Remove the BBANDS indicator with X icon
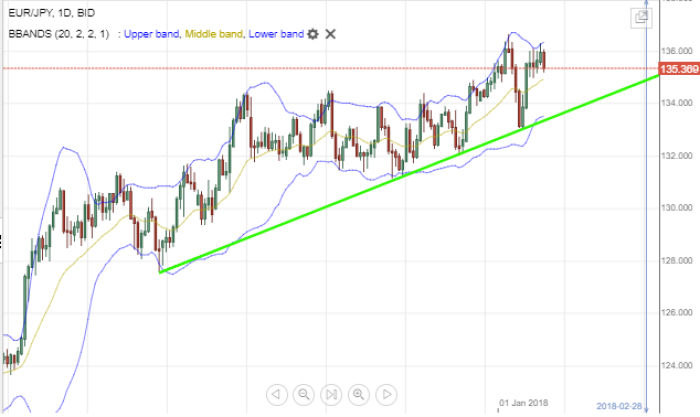The image size is (700, 417). pos(331,33)
